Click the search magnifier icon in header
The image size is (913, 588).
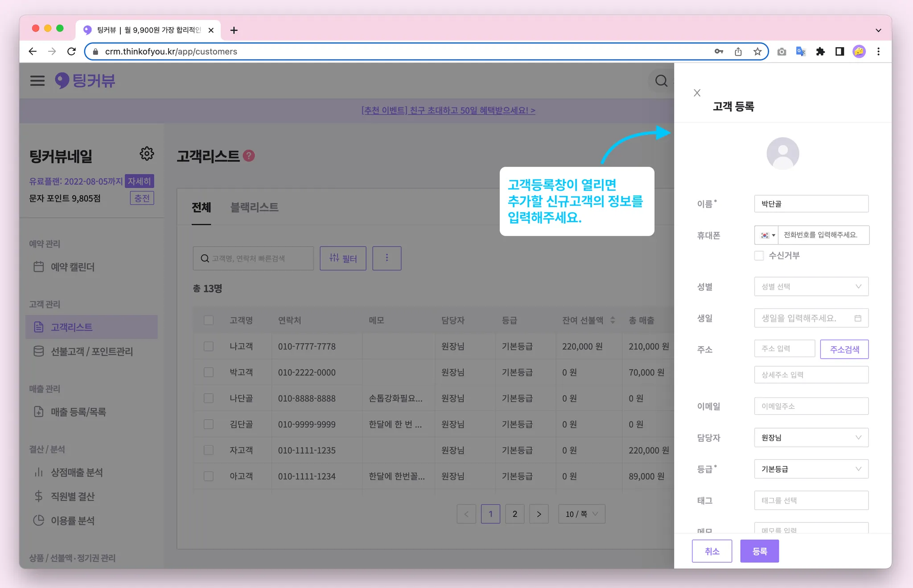(661, 81)
